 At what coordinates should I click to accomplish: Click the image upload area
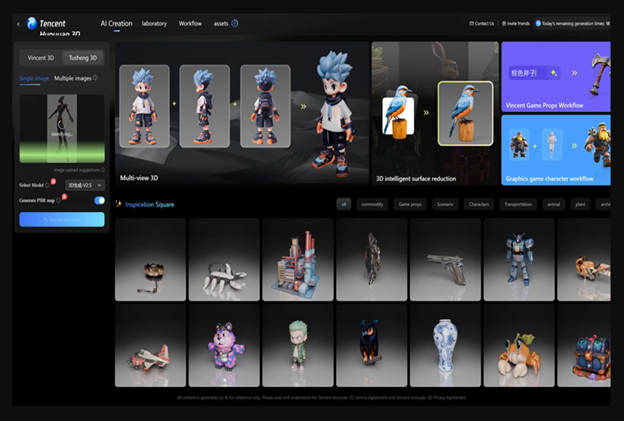[61, 128]
